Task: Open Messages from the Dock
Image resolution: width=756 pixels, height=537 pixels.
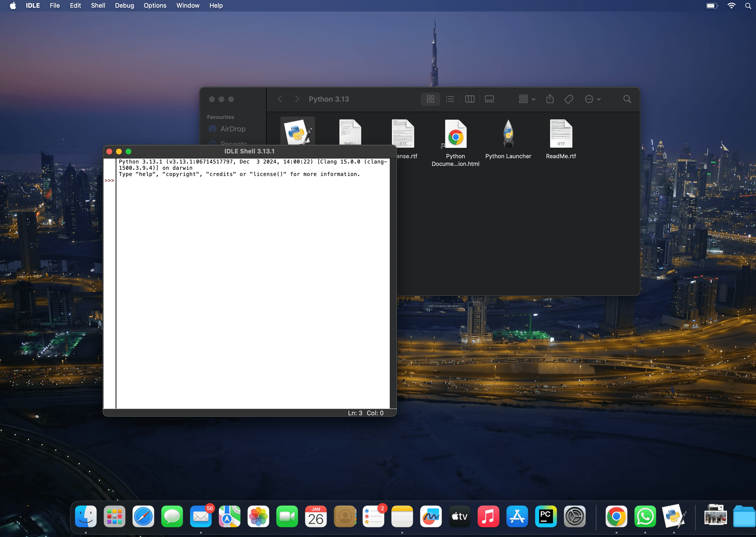Action: [172, 516]
